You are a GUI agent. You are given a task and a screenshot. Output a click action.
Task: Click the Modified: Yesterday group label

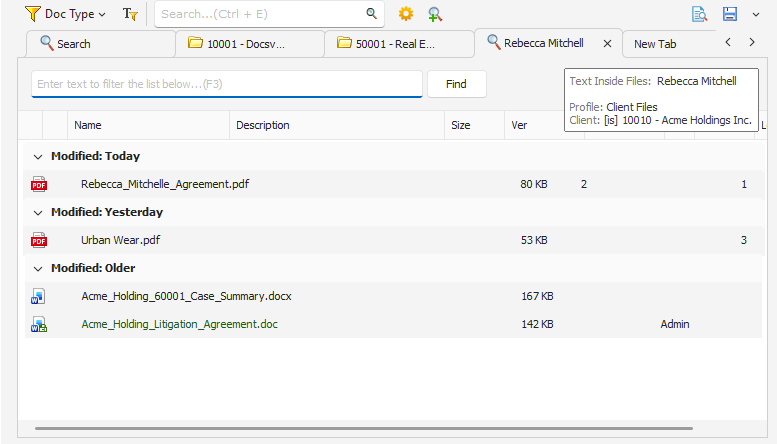[107, 212]
